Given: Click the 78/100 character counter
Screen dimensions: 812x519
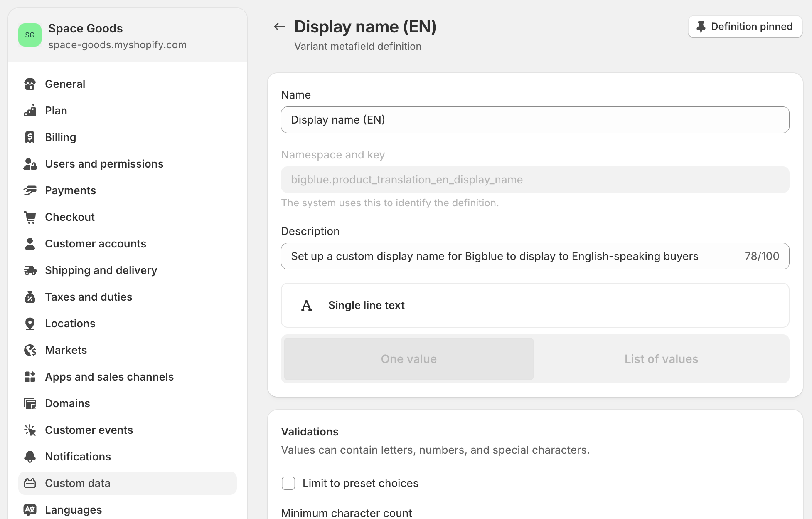Looking at the screenshot, I should pos(762,256).
